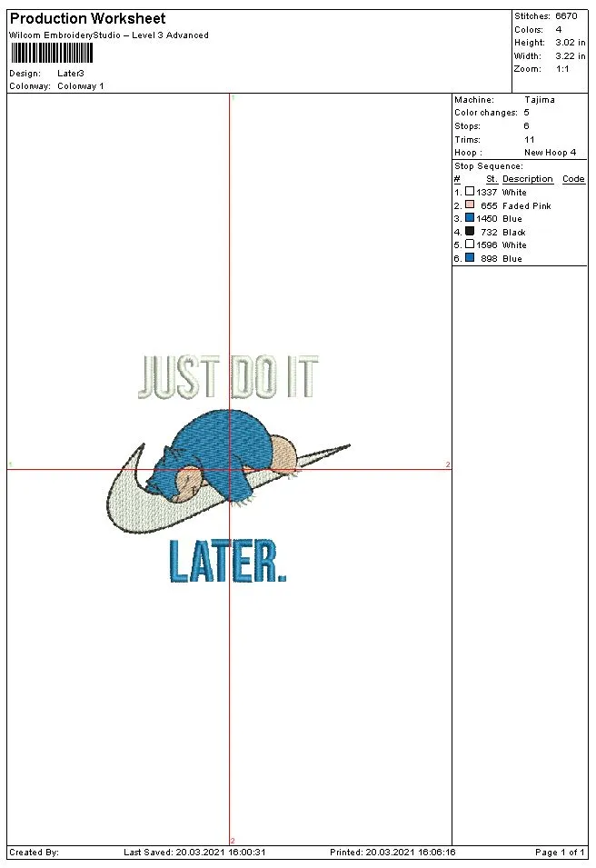Click the 'St.' column header
The width and height of the screenshot is (596, 868).
coord(492,179)
